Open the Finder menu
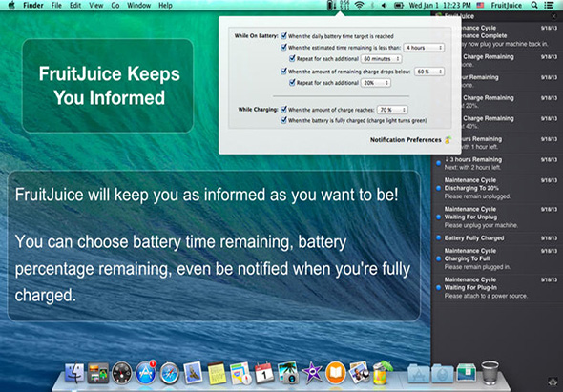 [32, 6]
